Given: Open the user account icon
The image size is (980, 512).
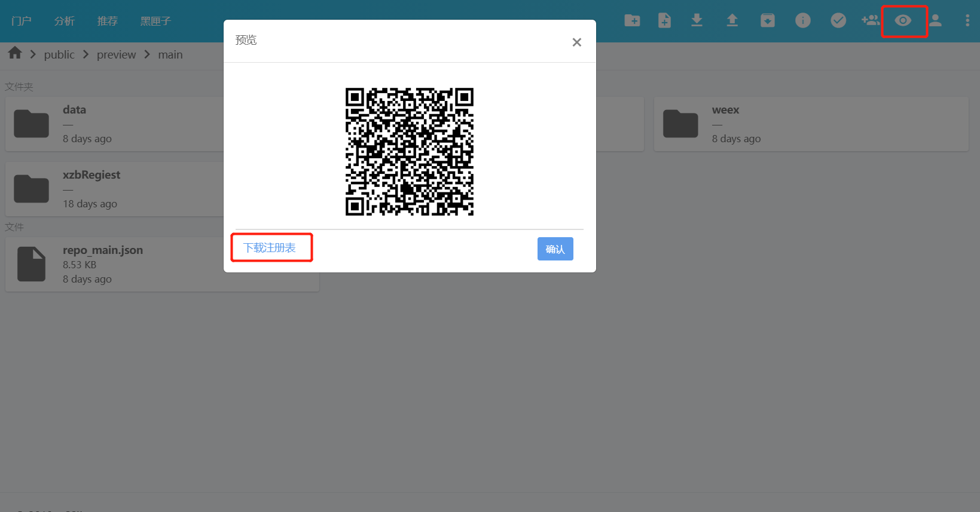Looking at the screenshot, I should 936,21.
